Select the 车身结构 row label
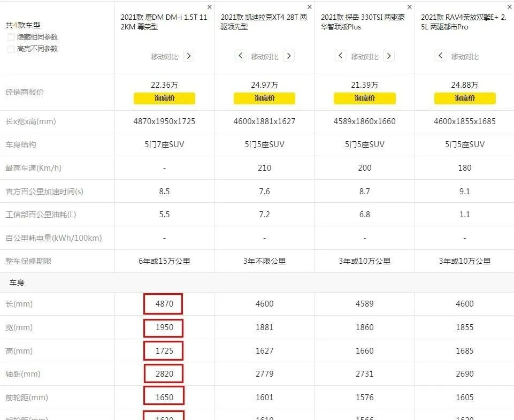Image resolution: width=514 pixels, height=420 pixels. tap(21, 144)
